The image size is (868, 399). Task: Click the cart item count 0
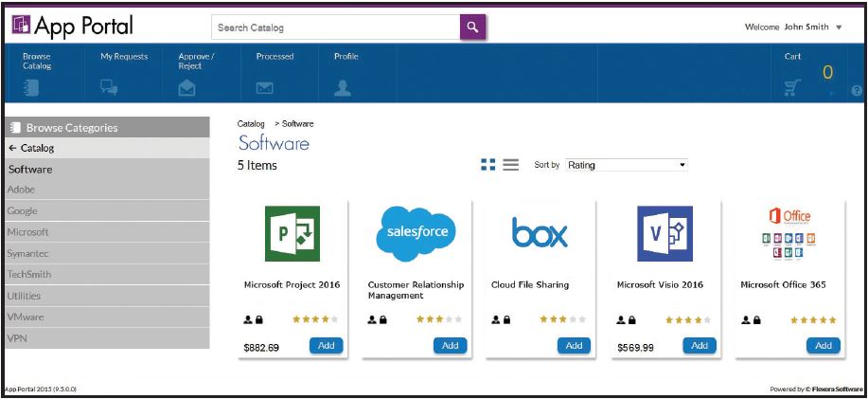[x=827, y=73]
